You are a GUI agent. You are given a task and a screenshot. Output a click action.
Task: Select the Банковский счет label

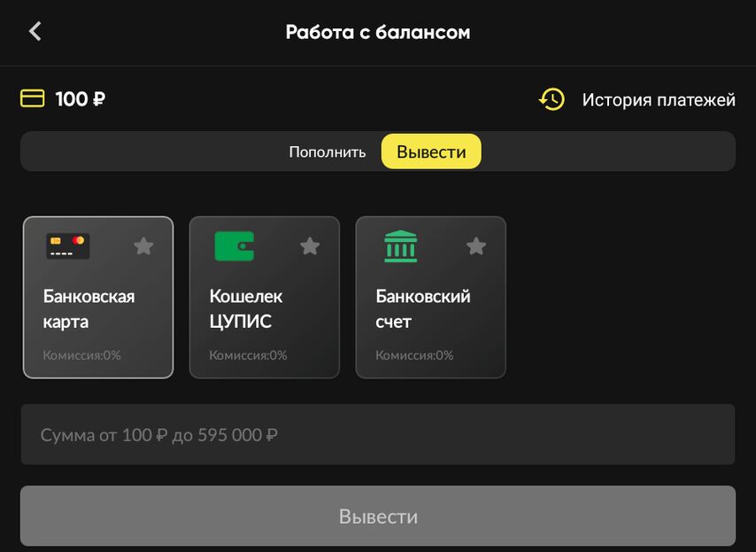point(422,308)
